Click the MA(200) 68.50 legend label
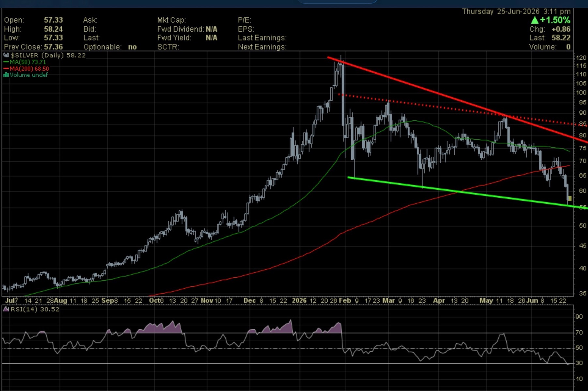588x391 pixels. tap(29, 69)
